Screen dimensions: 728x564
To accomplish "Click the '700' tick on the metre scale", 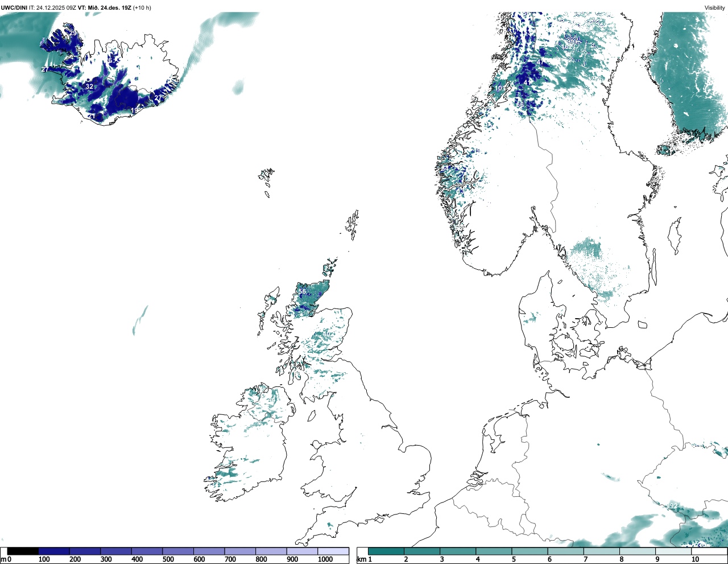I will click(x=230, y=559).
